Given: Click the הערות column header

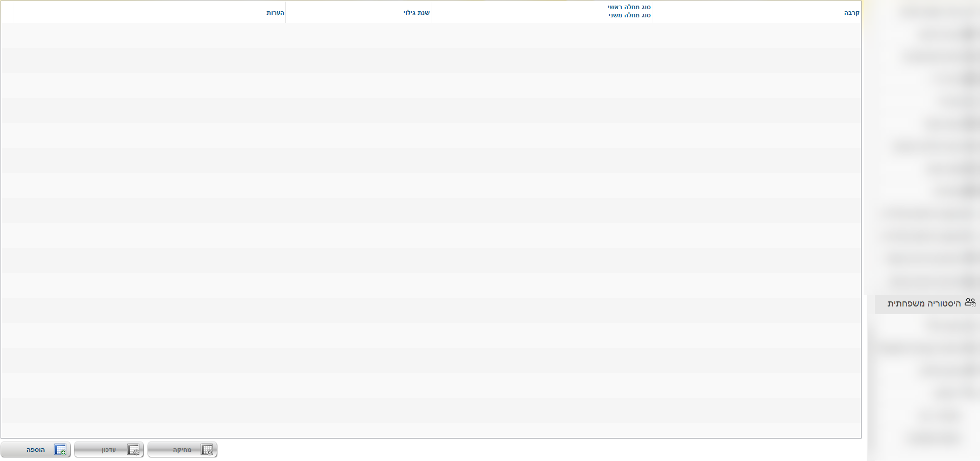Looking at the screenshot, I should point(275,13).
